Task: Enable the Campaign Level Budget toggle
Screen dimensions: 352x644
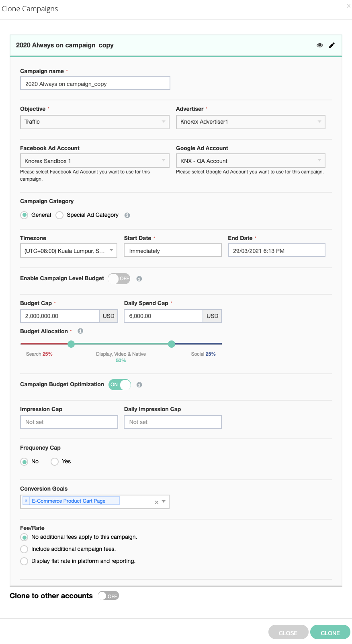Action: [119, 279]
